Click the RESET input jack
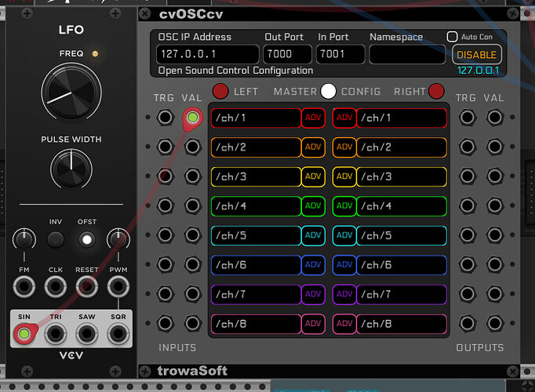Image resolution: width=535 pixels, height=392 pixels. click(x=86, y=289)
